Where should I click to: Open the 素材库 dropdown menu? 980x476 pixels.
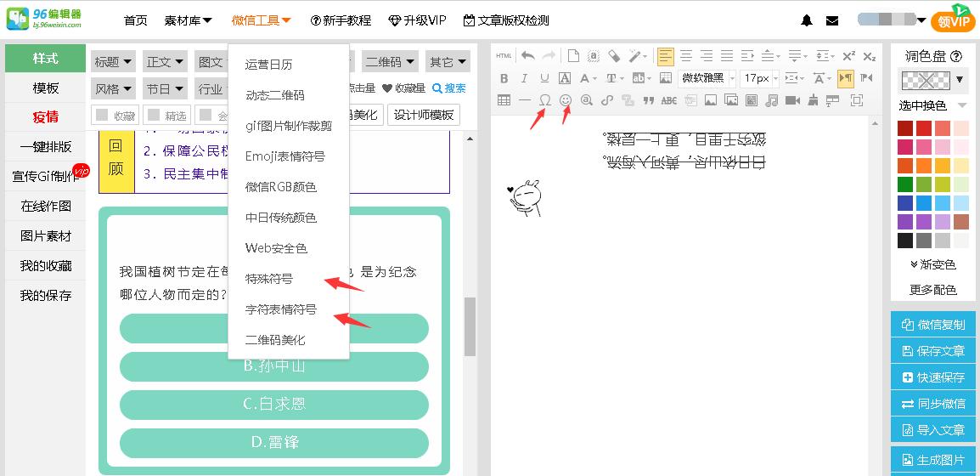tap(189, 20)
